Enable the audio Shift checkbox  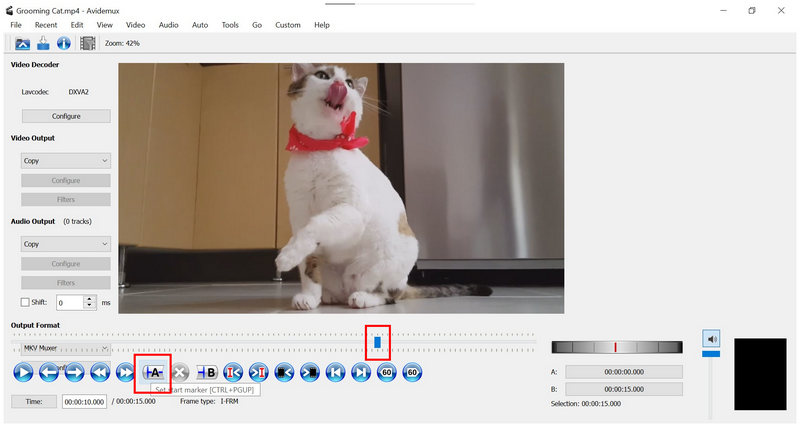pyautogui.click(x=24, y=302)
